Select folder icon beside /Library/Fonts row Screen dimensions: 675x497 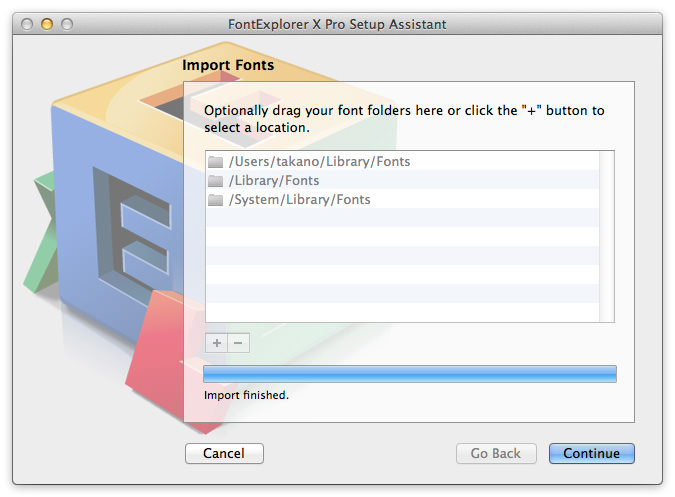215,181
